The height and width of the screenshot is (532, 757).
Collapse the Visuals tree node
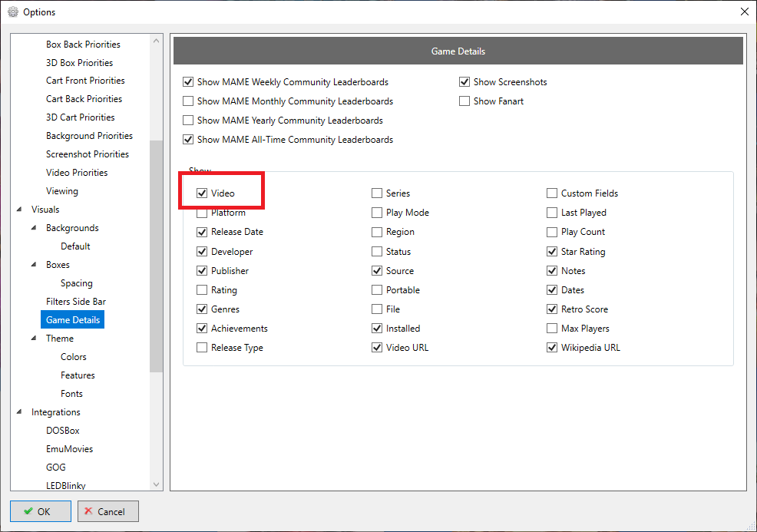(x=19, y=210)
